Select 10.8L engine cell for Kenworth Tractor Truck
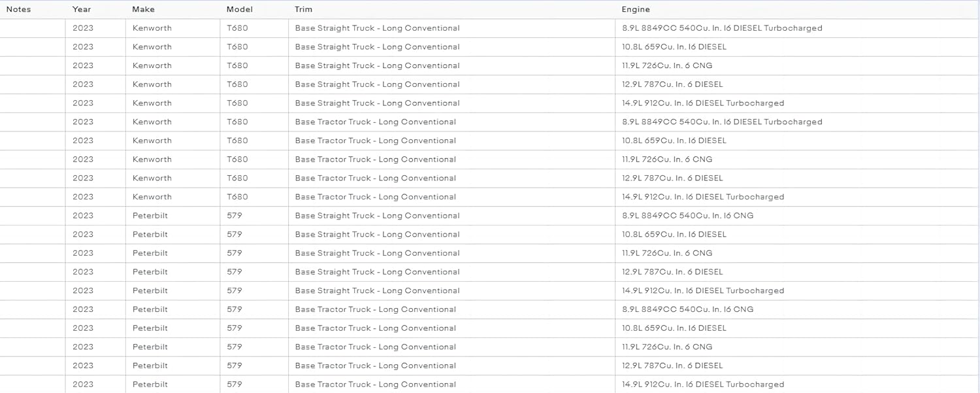 pyautogui.click(x=674, y=141)
